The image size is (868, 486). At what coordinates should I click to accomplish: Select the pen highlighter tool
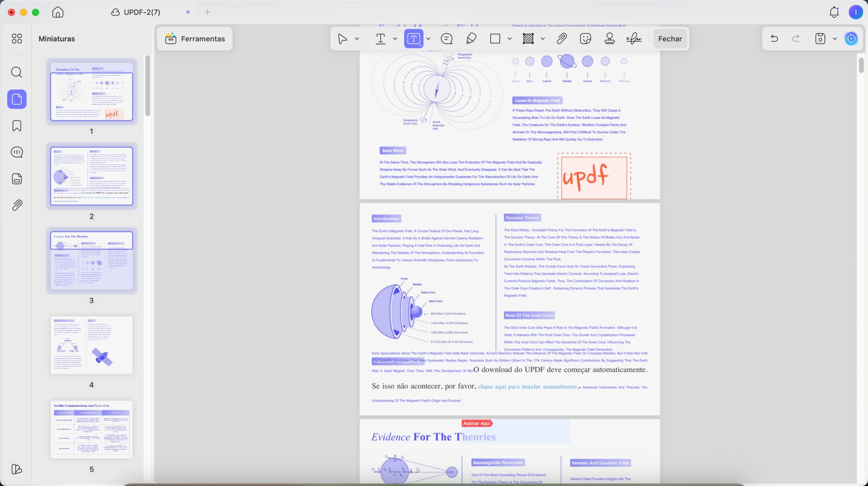pyautogui.click(x=471, y=39)
